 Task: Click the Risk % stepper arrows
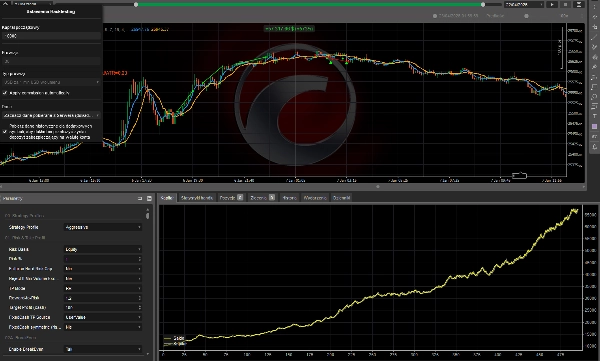pyautogui.click(x=139, y=259)
